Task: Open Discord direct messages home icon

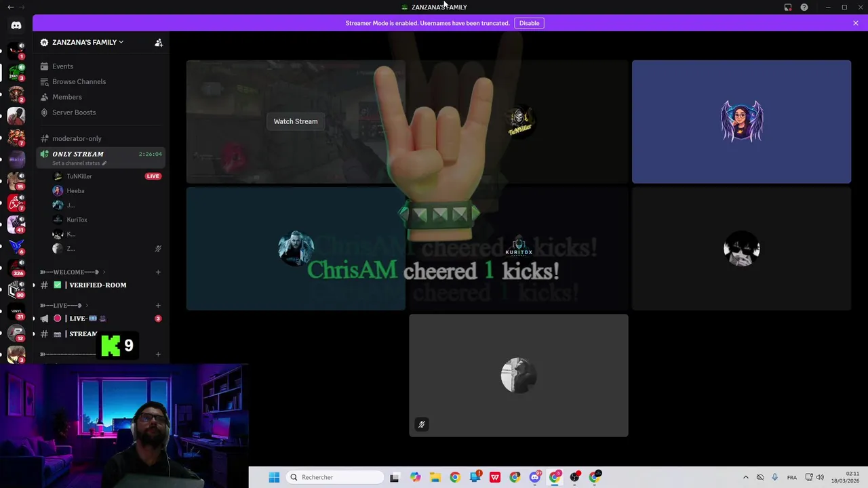Action: (x=16, y=25)
